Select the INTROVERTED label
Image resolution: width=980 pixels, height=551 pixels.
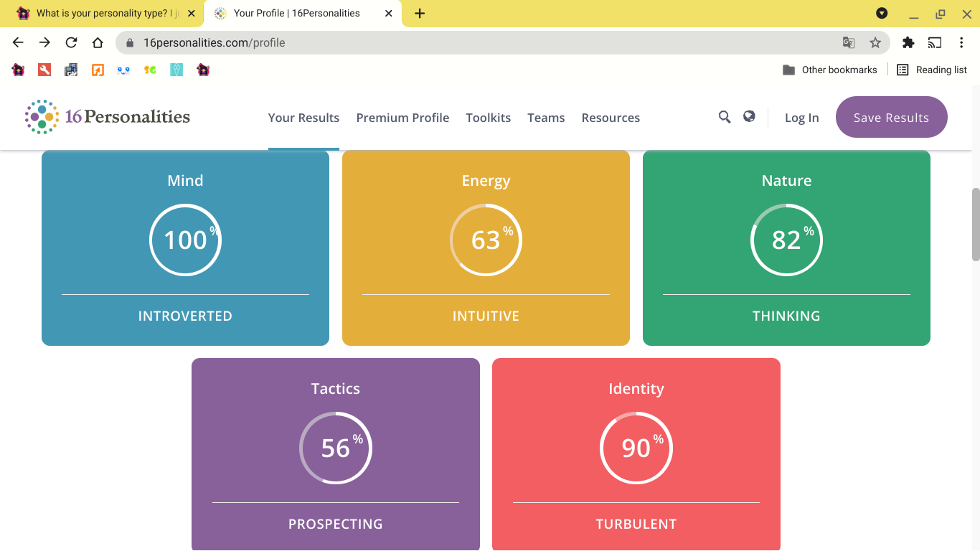click(185, 316)
